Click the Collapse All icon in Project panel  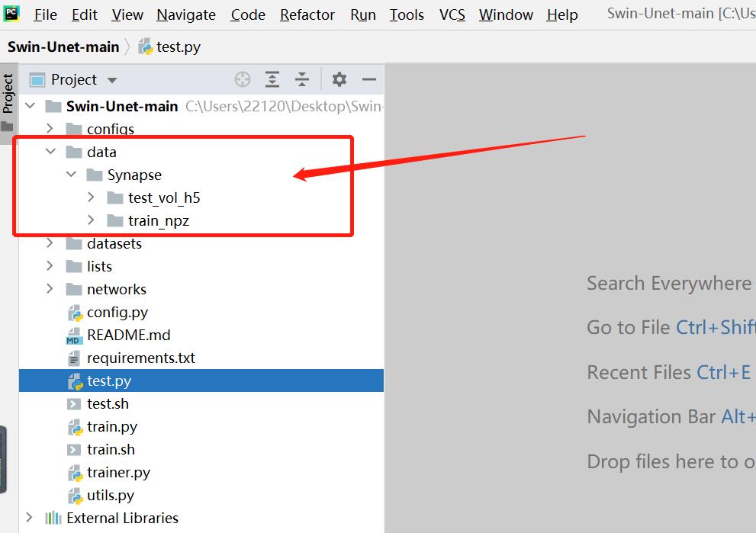click(302, 79)
